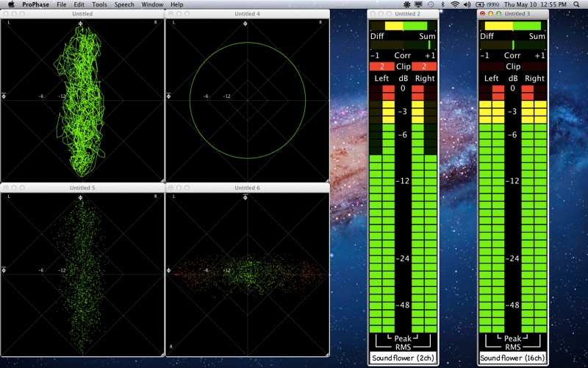Click the Time Machine icon
The height and width of the screenshot is (368, 588).
coord(431,4)
